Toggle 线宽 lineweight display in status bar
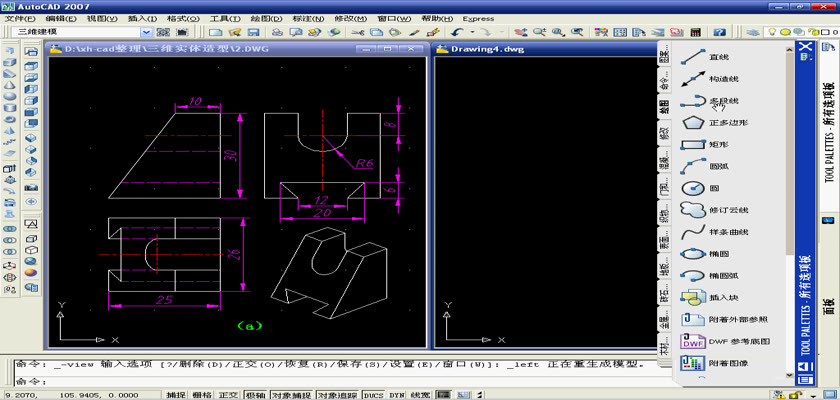This screenshot has width=840, height=400. pos(420,395)
